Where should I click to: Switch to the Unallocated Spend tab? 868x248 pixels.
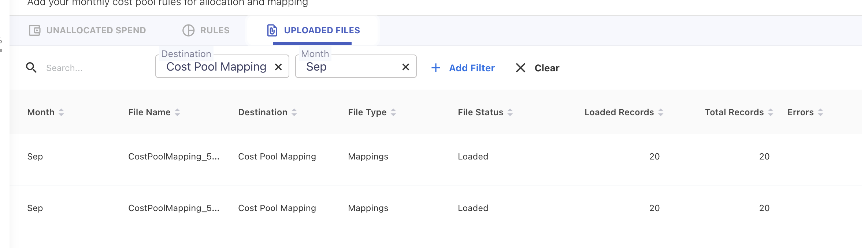coord(88,30)
